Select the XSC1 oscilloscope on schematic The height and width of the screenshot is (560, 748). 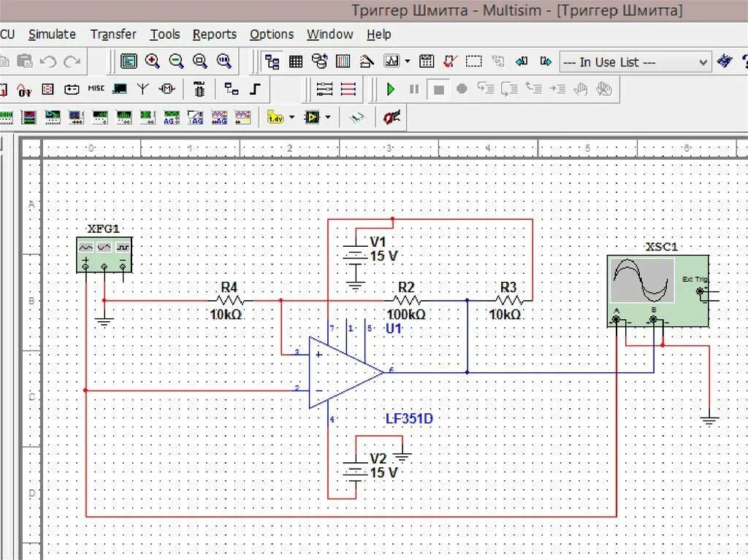(x=658, y=291)
